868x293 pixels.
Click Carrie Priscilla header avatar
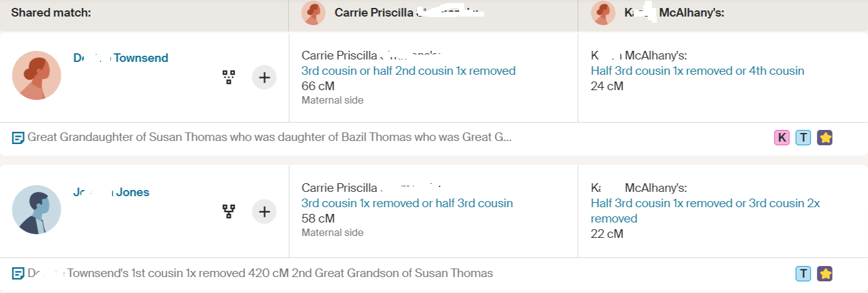313,13
